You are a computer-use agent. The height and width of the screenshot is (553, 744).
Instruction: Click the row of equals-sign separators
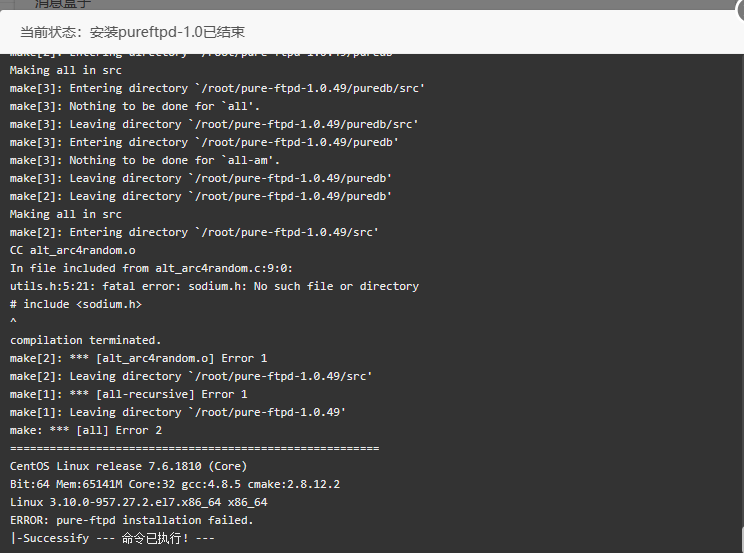click(x=195, y=448)
